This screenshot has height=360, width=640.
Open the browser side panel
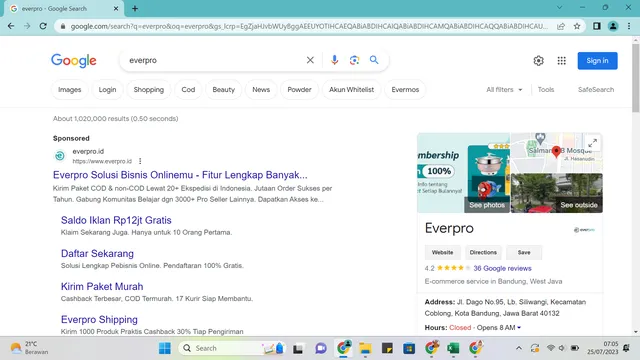coord(597,26)
